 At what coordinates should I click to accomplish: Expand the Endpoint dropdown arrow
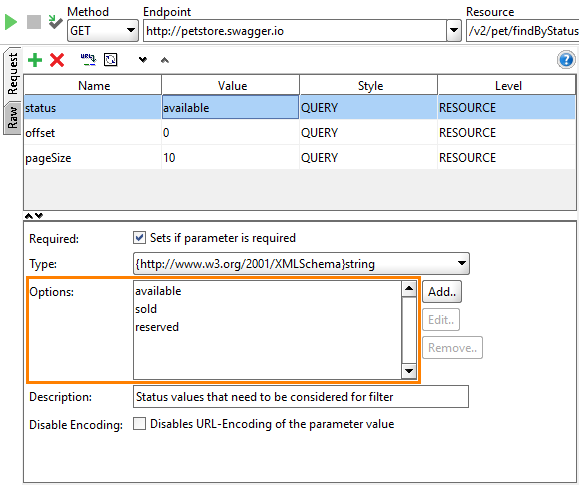coord(453,30)
